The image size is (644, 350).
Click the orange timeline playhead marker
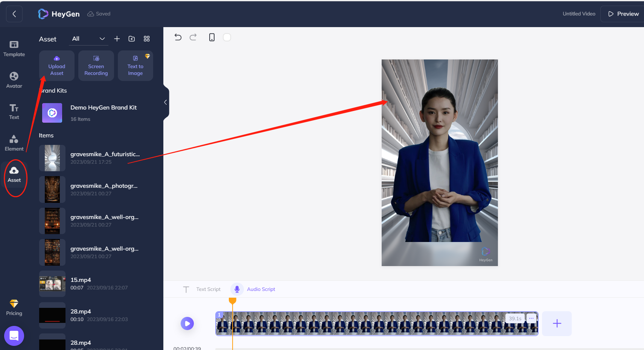[233, 301]
